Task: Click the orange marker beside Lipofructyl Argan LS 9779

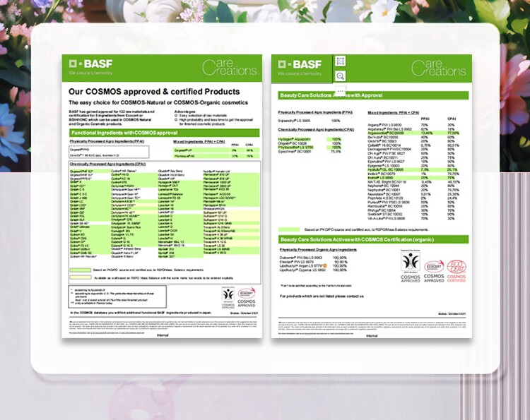Action: (x=325, y=266)
